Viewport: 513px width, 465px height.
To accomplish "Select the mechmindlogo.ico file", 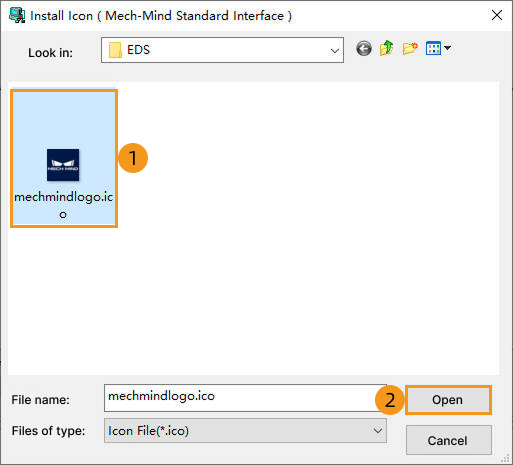I will [64, 158].
